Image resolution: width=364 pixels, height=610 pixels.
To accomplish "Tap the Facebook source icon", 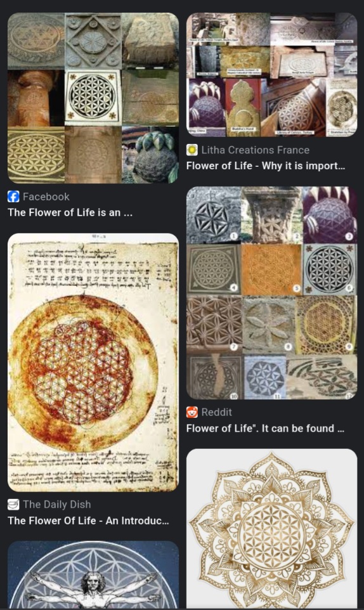I will tap(13, 197).
